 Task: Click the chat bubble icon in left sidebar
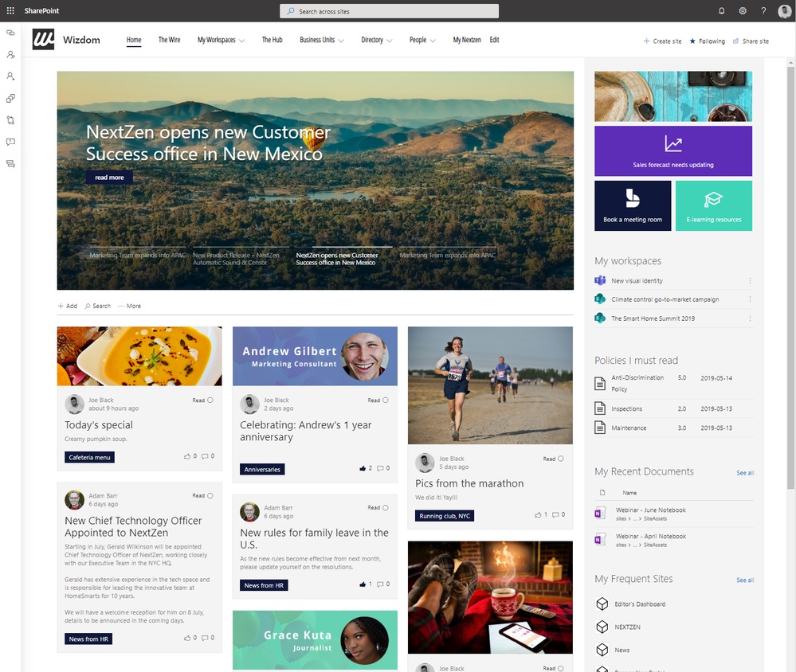tap(10, 142)
